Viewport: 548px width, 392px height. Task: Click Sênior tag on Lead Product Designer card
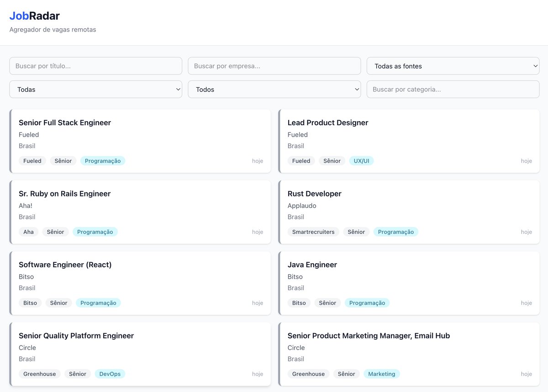(332, 161)
